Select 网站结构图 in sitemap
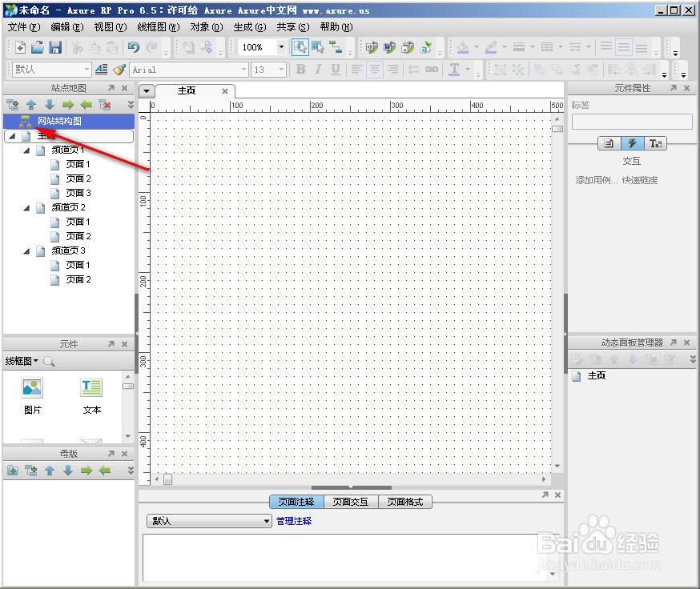 point(69,121)
